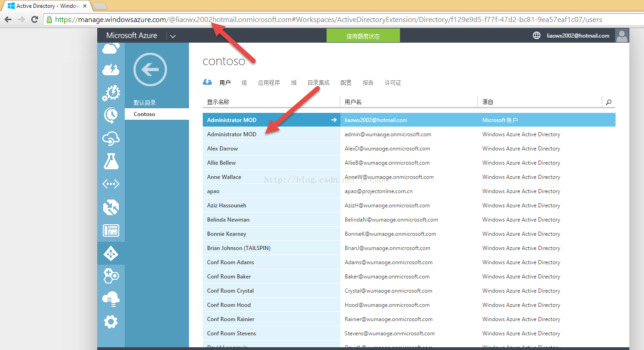Screen dimensions: 644x350
Task: Open the 许可证 tab
Action: click(393, 83)
